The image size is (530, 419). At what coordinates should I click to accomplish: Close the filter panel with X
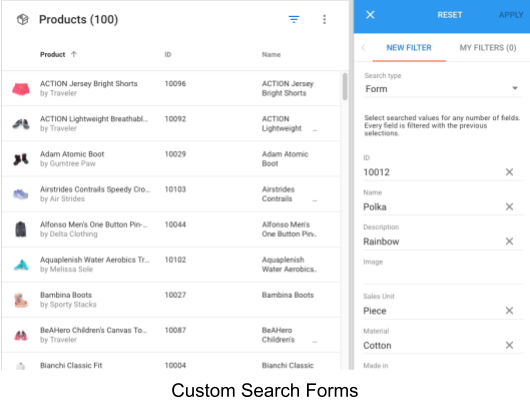click(370, 15)
